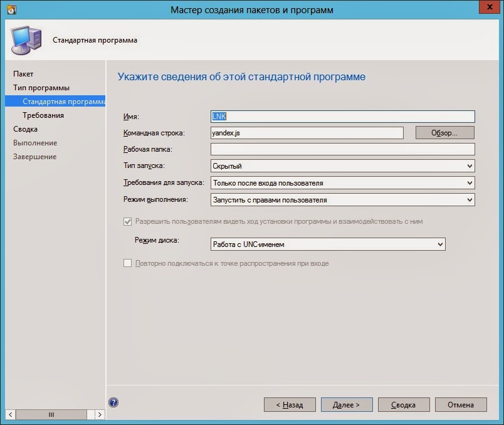
Task: Click the Имя field containing LNK
Action: [343, 117]
